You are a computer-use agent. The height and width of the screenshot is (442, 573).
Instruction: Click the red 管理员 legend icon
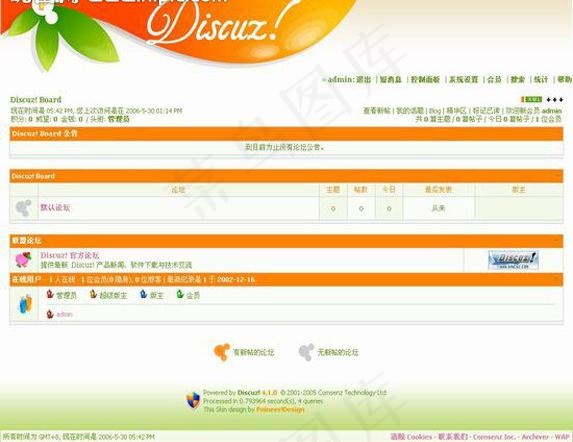coord(50,294)
